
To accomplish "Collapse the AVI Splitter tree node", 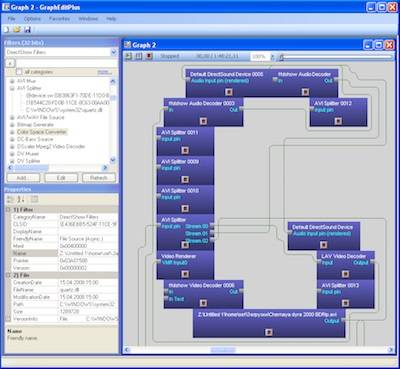I will pos(13,88).
